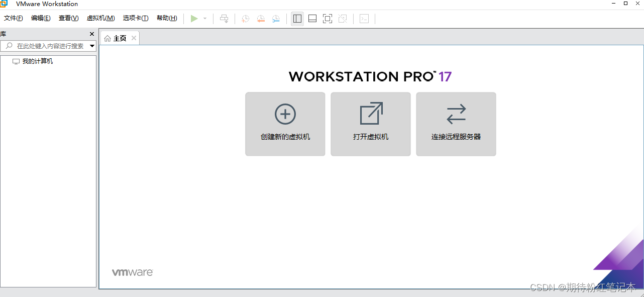Viewport: 644px width, 297px height.
Task: Maximize the VMware Workstation window
Action: tap(625, 3)
